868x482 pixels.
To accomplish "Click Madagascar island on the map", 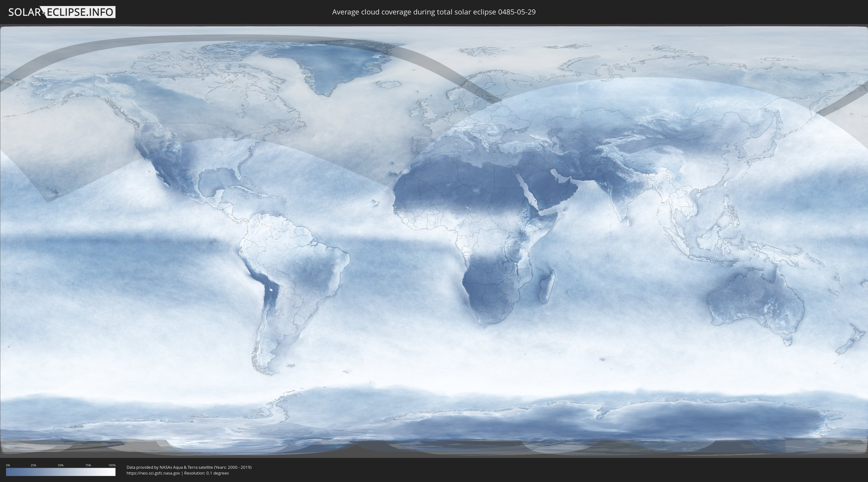I will [547, 286].
